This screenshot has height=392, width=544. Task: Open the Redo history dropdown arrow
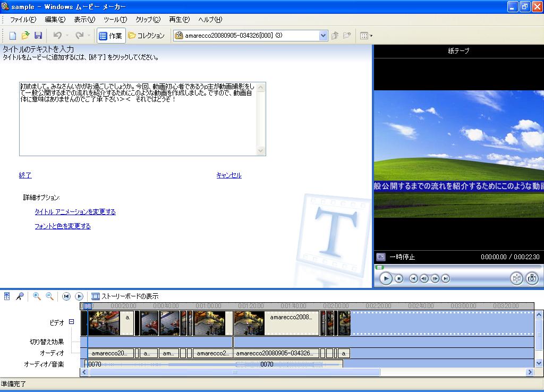[89, 36]
